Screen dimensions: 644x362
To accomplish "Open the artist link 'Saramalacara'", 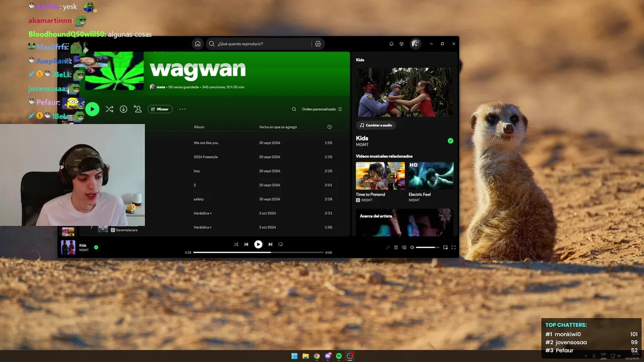I will pos(126,230).
